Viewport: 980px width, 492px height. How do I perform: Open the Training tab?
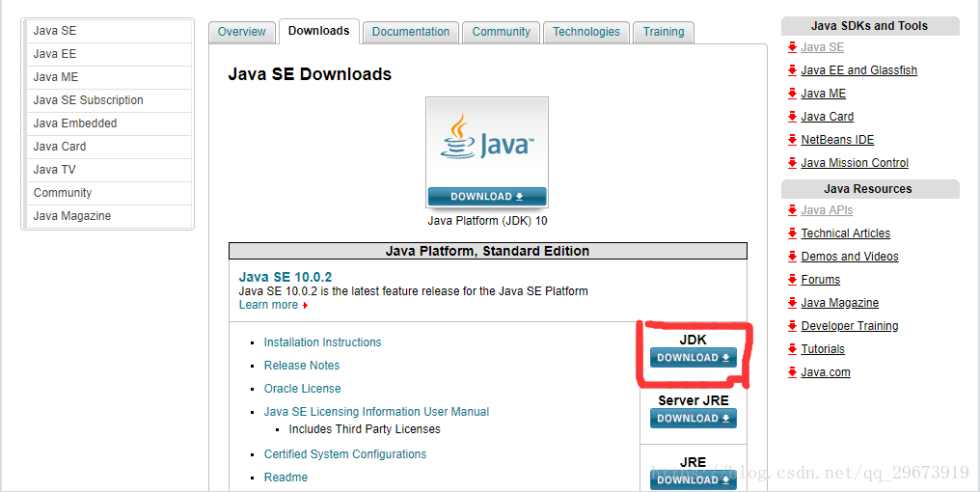664,32
